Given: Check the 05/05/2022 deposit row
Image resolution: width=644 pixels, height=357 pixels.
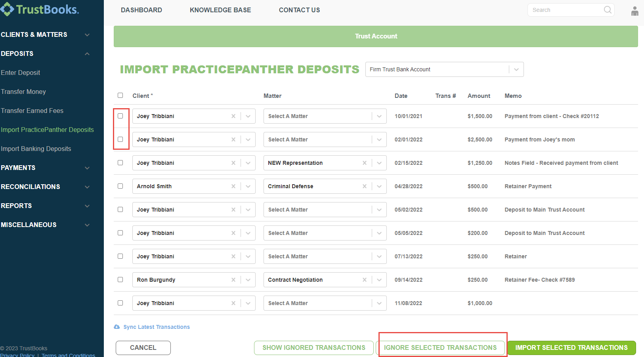Looking at the screenshot, I should (x=120, y=233).
